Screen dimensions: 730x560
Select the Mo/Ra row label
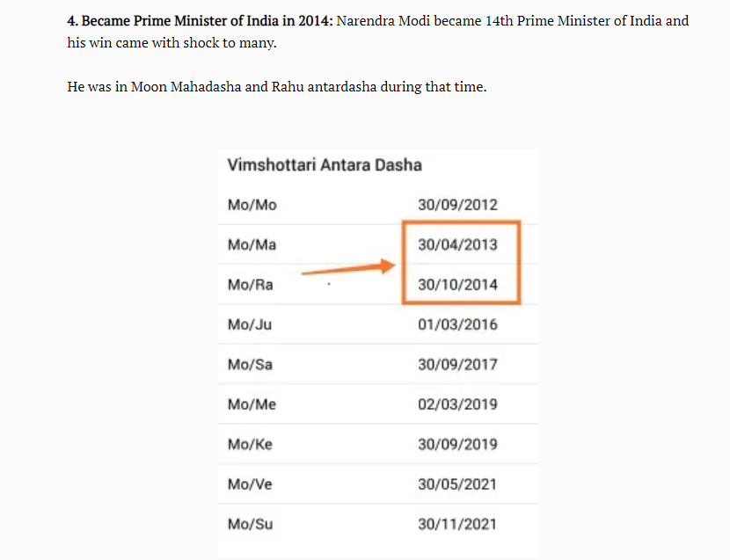250,285
